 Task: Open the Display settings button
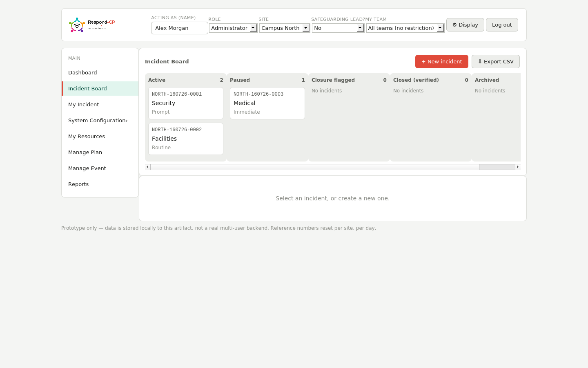pyautogui.click(x=465, y=25)
